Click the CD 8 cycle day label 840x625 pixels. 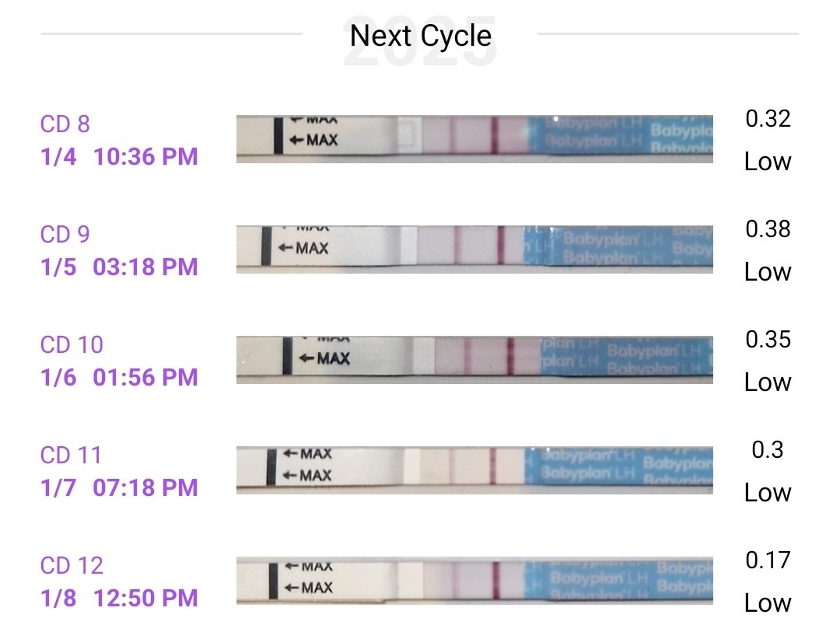[x=65, y=124]
